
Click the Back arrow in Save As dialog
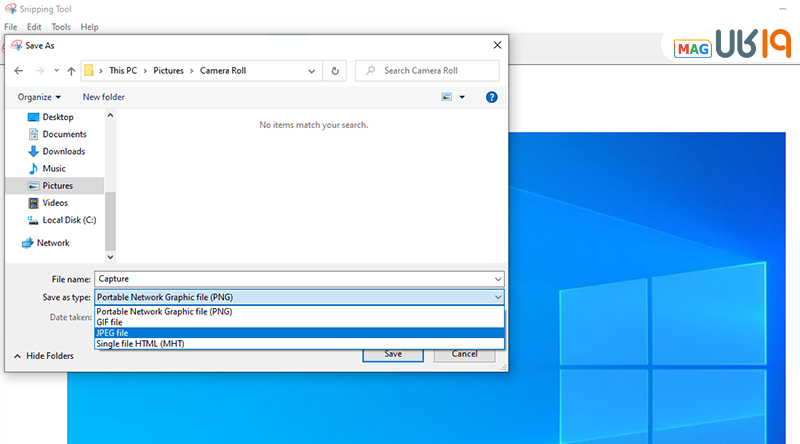19,71
